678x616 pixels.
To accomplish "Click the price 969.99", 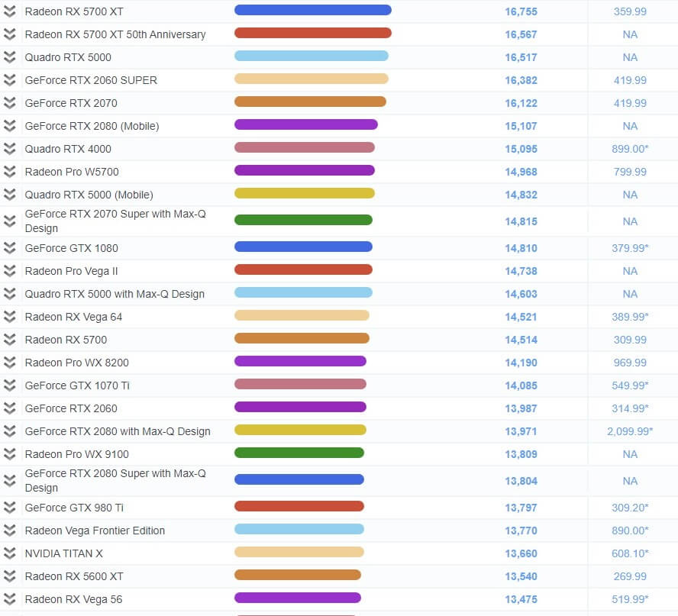I will click(x=630, y=363).
